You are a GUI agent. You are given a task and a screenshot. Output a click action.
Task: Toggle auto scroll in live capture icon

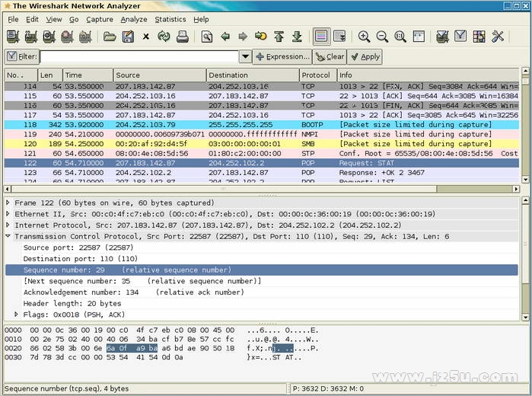point(339,37)
